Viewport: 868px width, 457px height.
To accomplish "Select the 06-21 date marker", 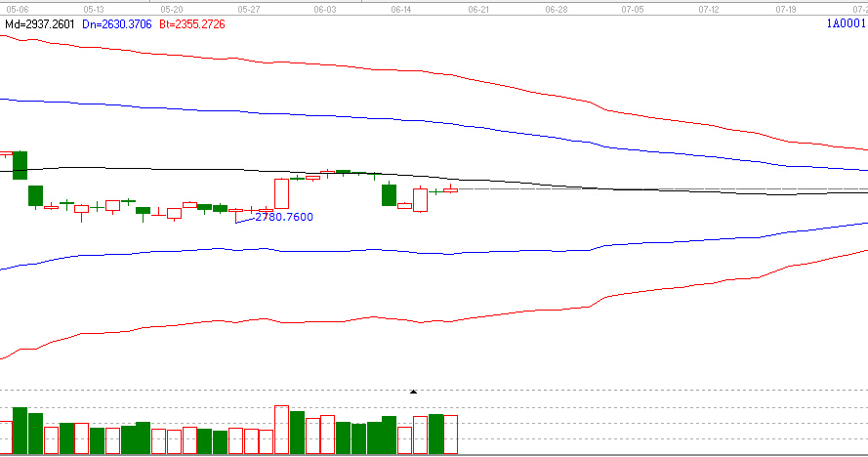I will coord(478,7).
